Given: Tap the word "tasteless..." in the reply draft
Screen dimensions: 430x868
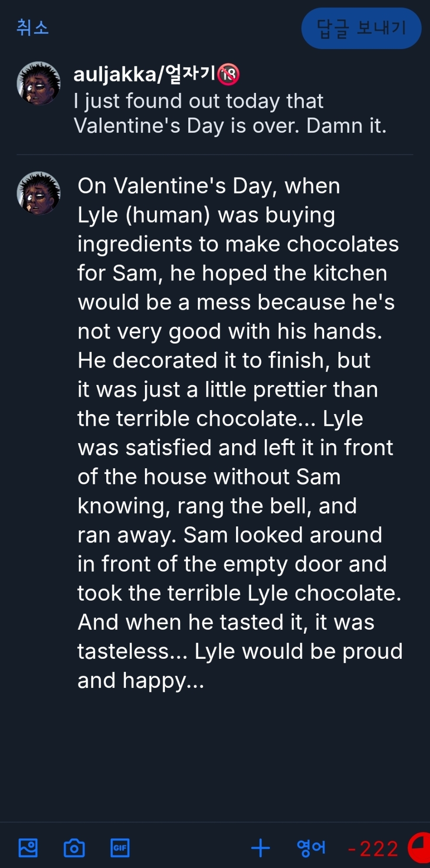Looking at the screenshot, I should coord(132,651).
